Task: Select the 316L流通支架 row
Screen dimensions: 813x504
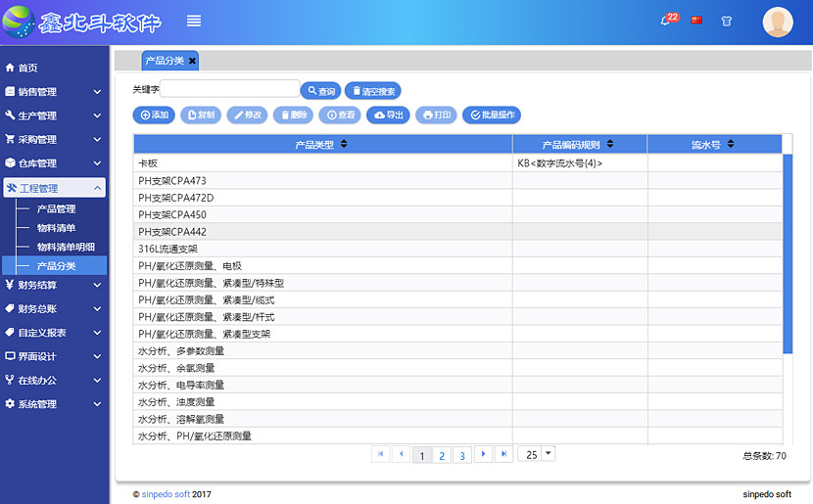Action: [457, 250]
